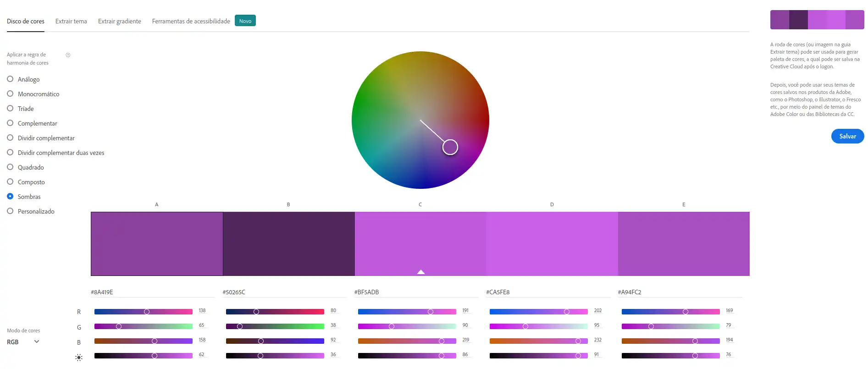
Task: Click the white base-color triangle on swatch C
Action: (x=420, y=272)
